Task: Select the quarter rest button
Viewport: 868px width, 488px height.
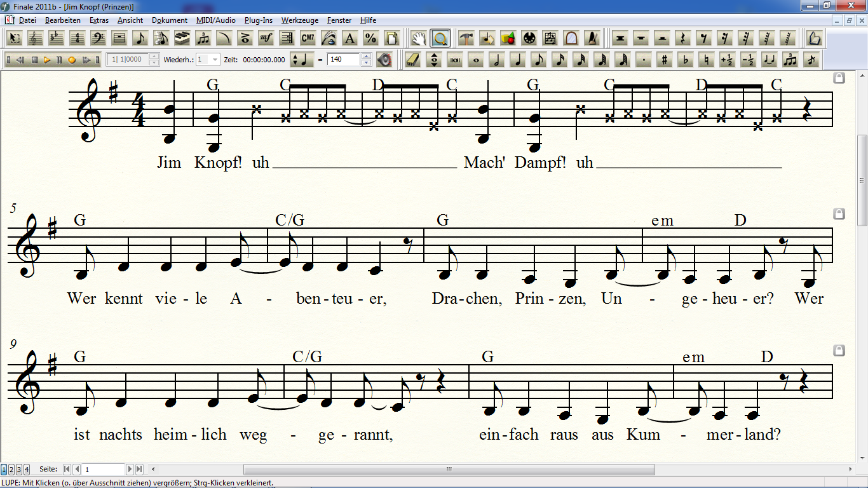Action: 682,38
